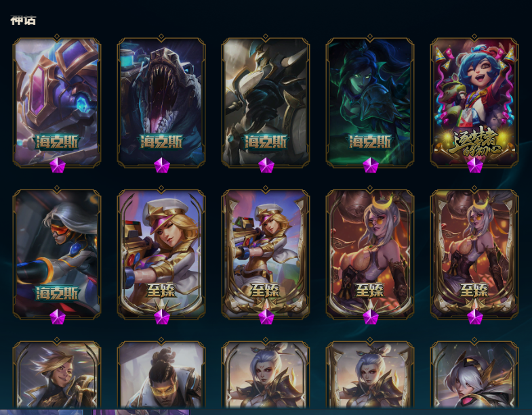Screen dimensions: 532x415
Task: Click purple gem under orange-visor Hextech card
Action: (58, 317)
